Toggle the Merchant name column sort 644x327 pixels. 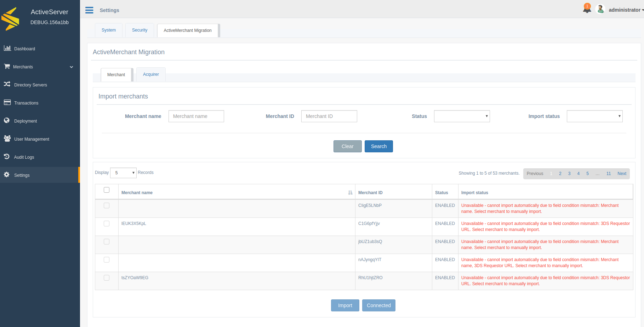pos(351,192)
